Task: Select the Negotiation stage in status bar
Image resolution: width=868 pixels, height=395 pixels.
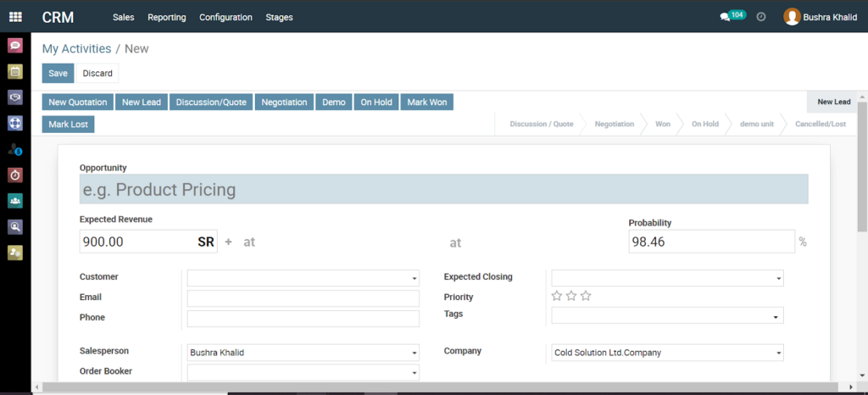Action: coord(614,124)
